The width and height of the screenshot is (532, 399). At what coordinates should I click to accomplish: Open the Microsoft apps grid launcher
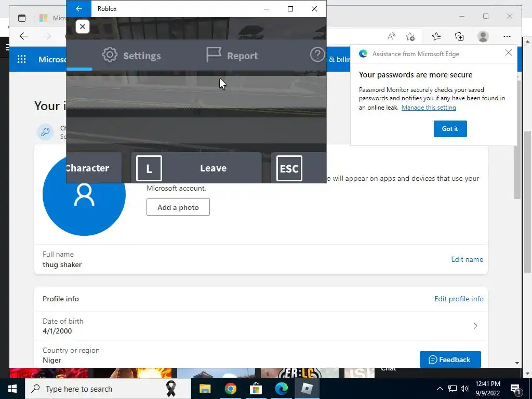pos(22,59)
